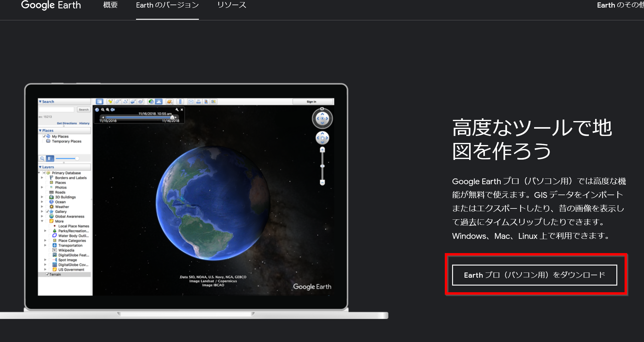Select the Local Place Names layer
The height and width of the screenshot is (342, 644).
tap(73, 226)
